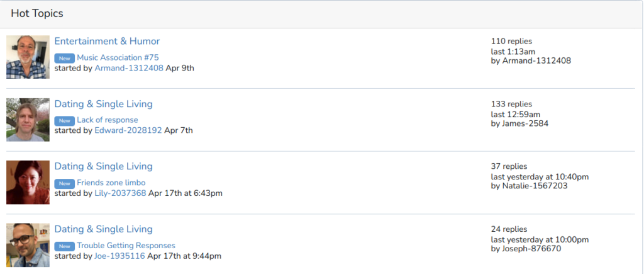The height and width of the screenshot is (274, 644).
Task: View the Joe-1935116 profile link
Action: [120, 256]
